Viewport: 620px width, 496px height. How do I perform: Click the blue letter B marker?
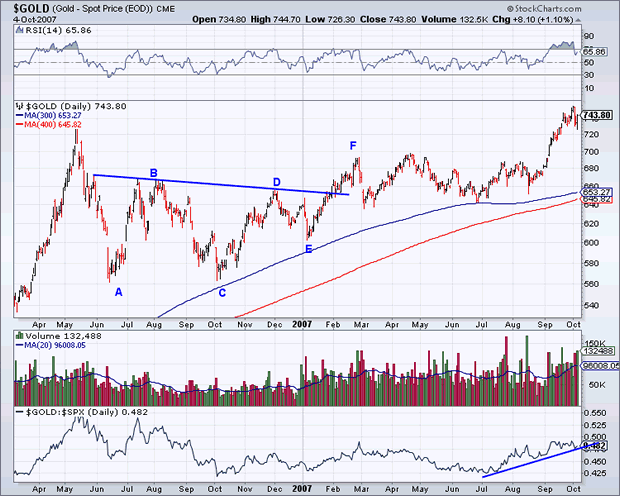pos(153,173)
